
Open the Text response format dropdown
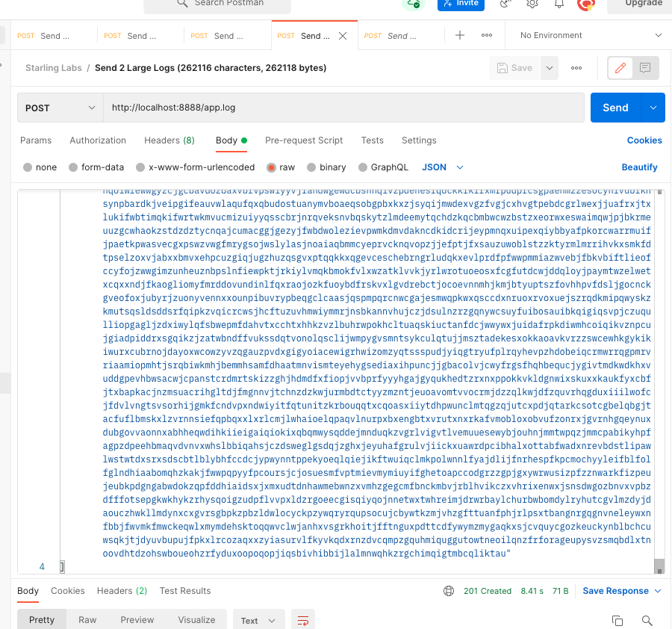[x=258, y=621]
